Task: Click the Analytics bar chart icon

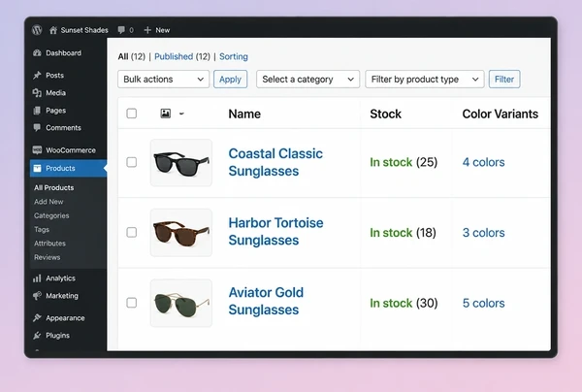Action: click(x=37, y=278)
